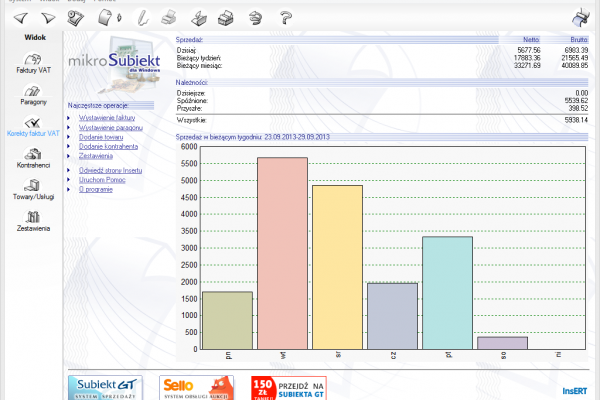
Task: Open the Faktury VAT module
Action: click(31, 61)
